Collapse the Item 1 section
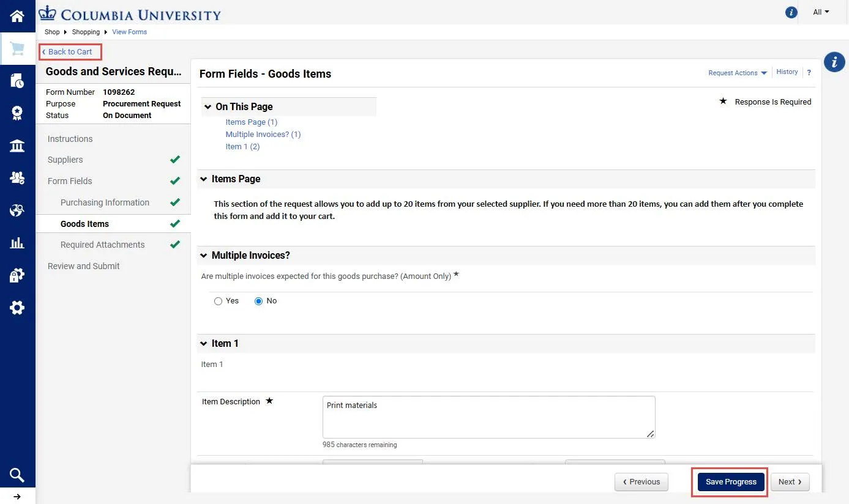849x504 pixels. coord(204,344)
